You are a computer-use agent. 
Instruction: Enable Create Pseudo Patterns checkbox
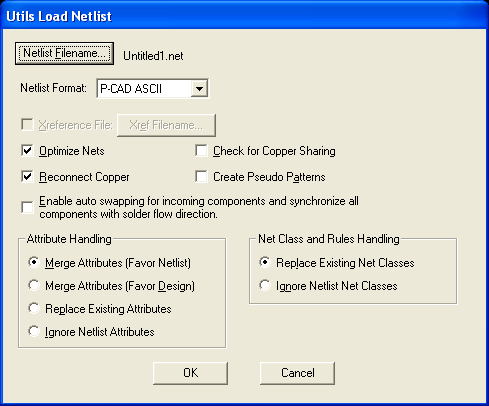click(201, 177)
